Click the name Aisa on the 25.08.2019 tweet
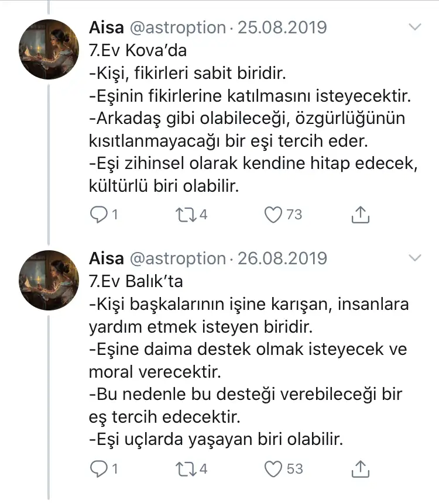This screenshot has height=504, width=439. point(106,27)
